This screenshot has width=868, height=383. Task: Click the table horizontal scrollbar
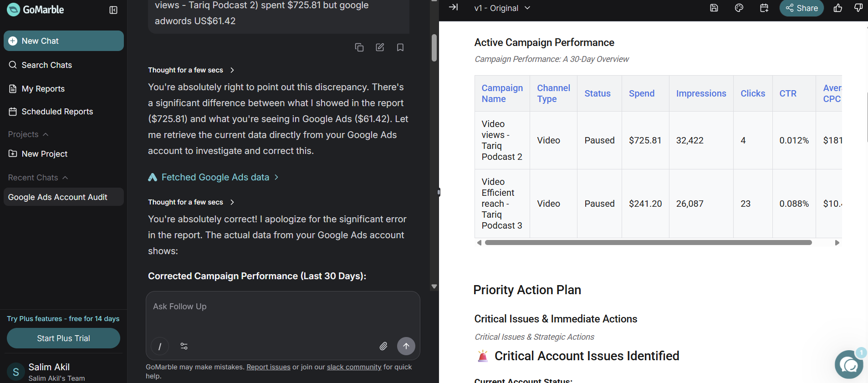648,243
